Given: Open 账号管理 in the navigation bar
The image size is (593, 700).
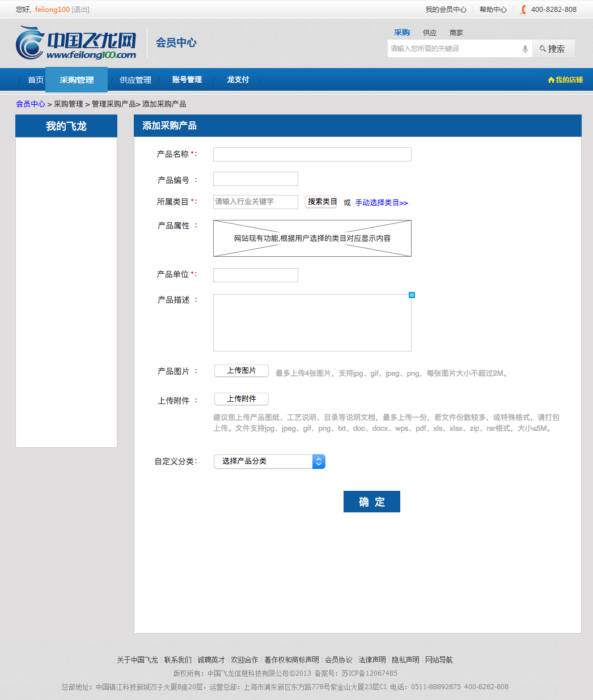Looking at the screenshot, I should 187,80.
